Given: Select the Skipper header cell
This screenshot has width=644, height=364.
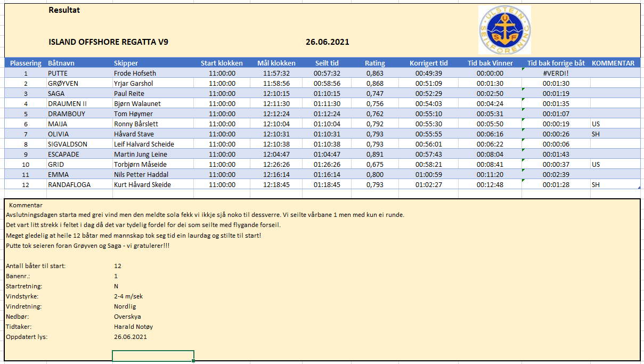Looking at the screenshot, I should point(126,63).
